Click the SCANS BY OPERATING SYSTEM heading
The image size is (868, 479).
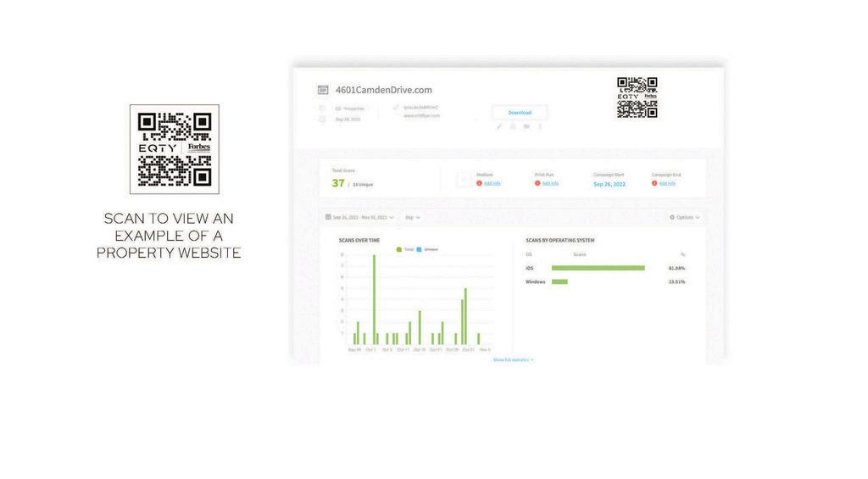560,240
